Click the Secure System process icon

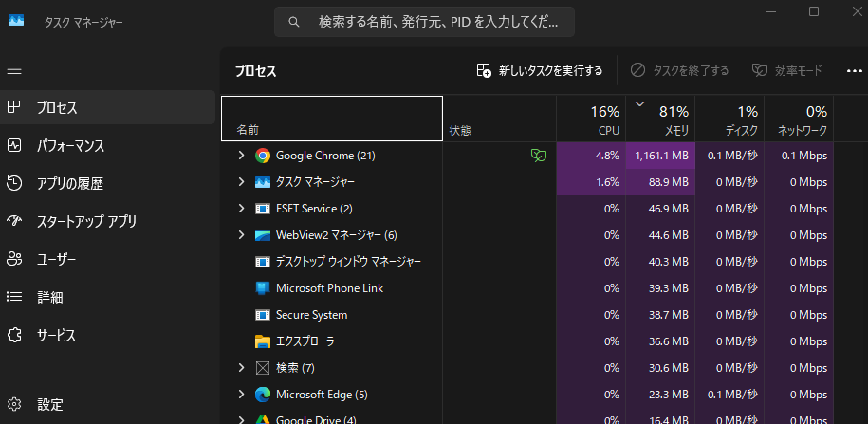point(263,315)
